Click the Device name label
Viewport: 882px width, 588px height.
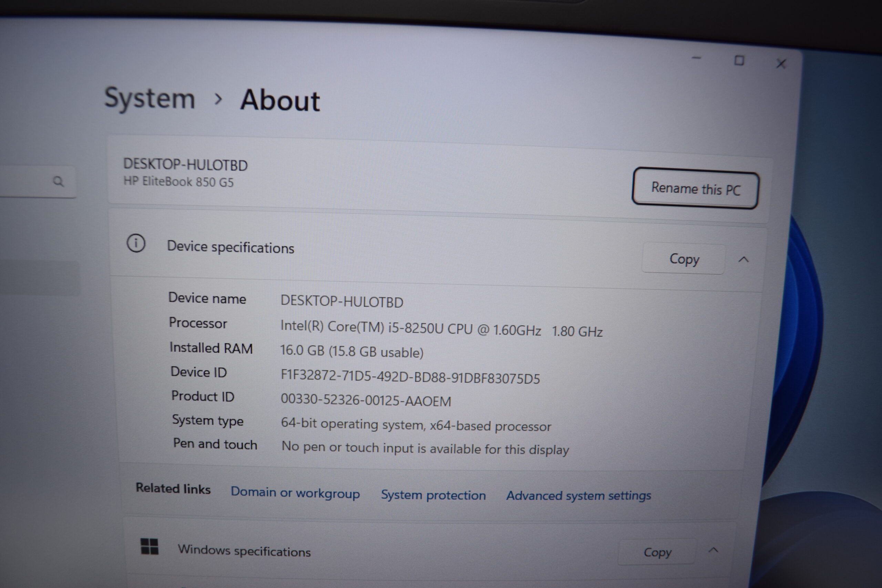point(207,298)
